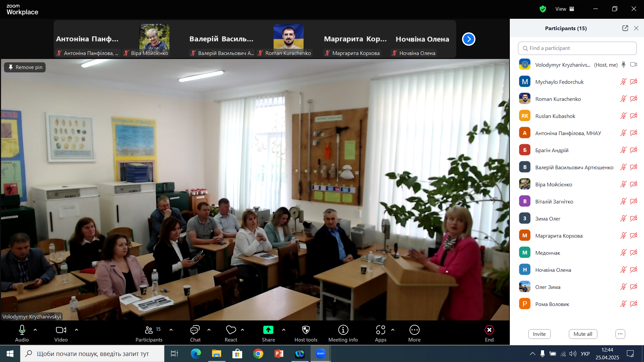Click the Mute all button
This screenshot has width=644, height=362.
pos(583,334)
